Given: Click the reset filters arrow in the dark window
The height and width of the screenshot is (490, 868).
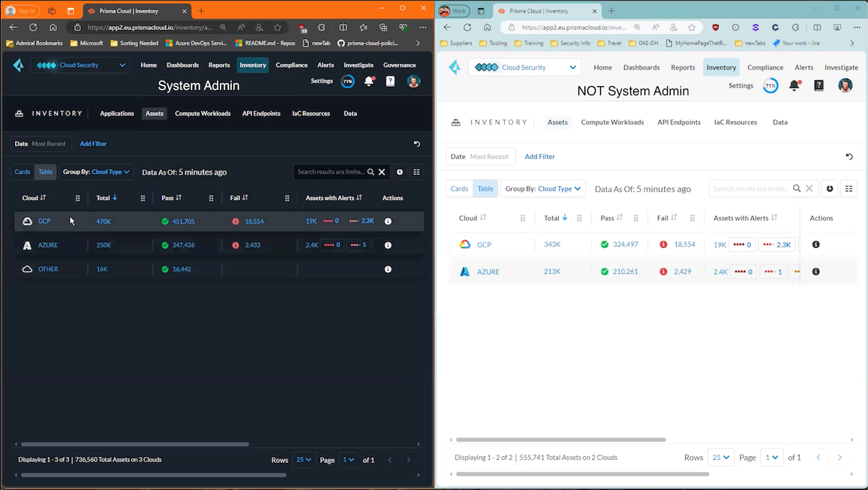Looking at the screenshot, I should (x=416, y=143).
